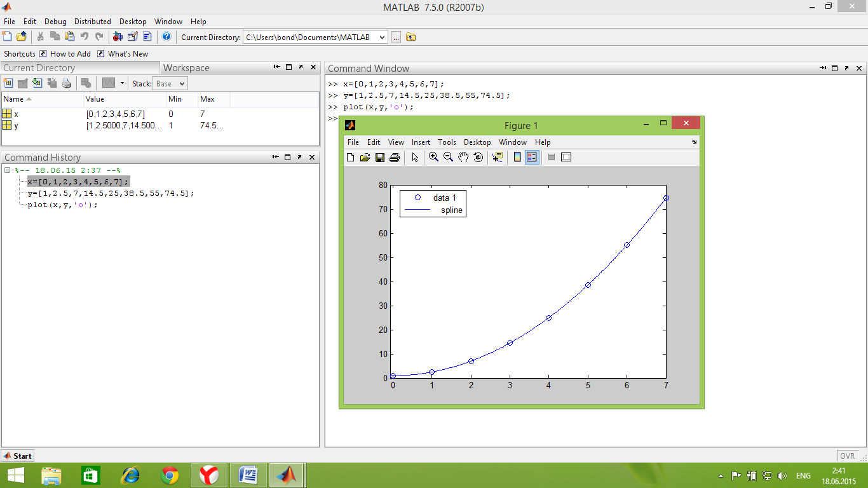Click the Copy icon in MATLAB toolbar
The image size is (868, 488).
point(55,37)
